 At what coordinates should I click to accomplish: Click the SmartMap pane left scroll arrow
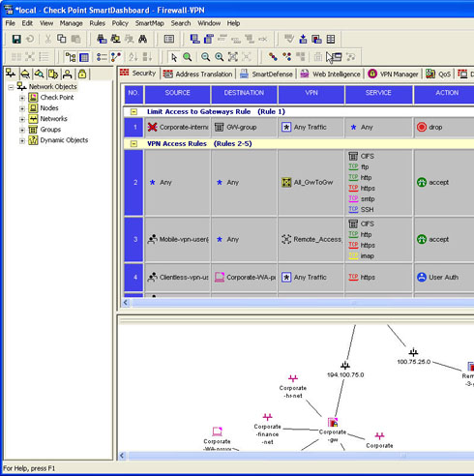click(x=122, y=456)
